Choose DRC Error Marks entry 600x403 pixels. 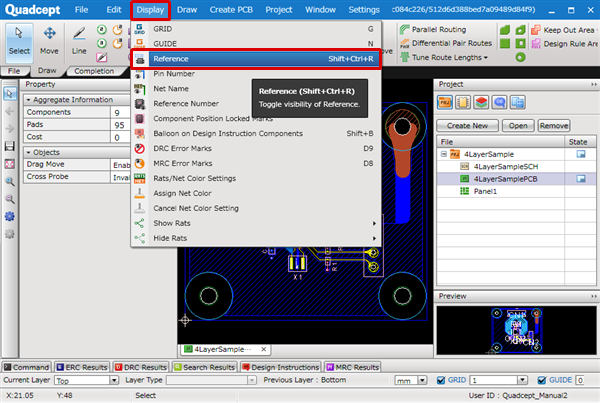(256, 148)
